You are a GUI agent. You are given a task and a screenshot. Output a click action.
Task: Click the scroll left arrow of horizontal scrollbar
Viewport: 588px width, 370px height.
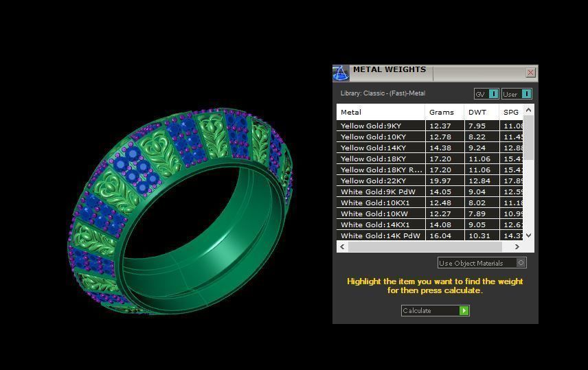[x=342, y=246]
